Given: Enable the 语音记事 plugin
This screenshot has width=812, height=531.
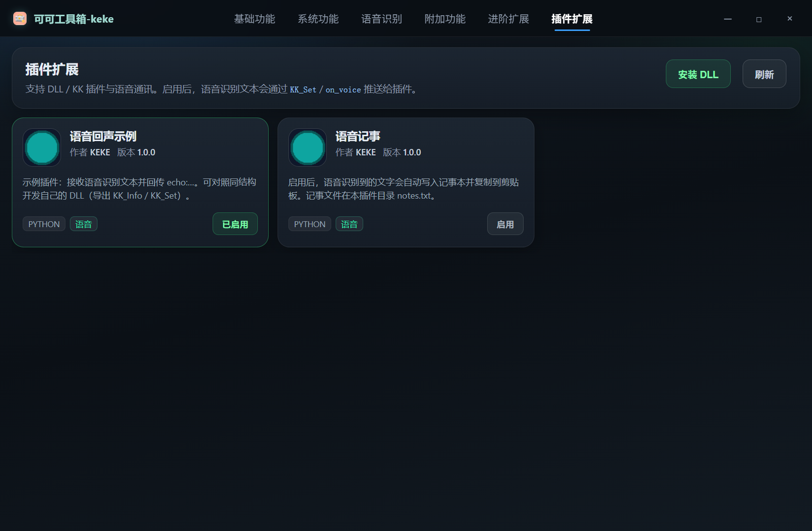Looking at the screenshot, I should 505,224.
